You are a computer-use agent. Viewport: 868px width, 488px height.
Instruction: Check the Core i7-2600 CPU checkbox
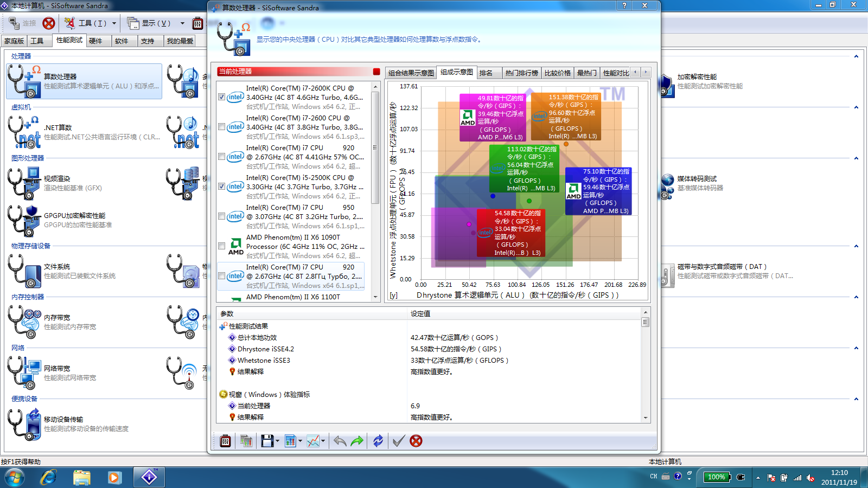click(x=221, y=127)
